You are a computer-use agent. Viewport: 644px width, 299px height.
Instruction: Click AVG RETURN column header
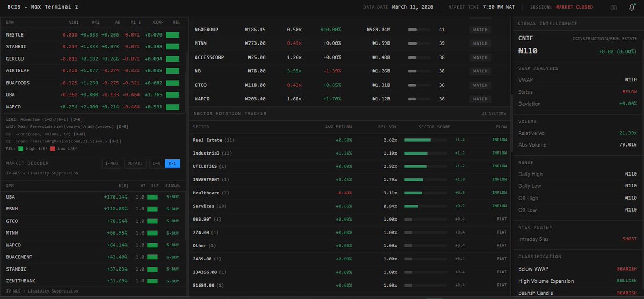339,127
